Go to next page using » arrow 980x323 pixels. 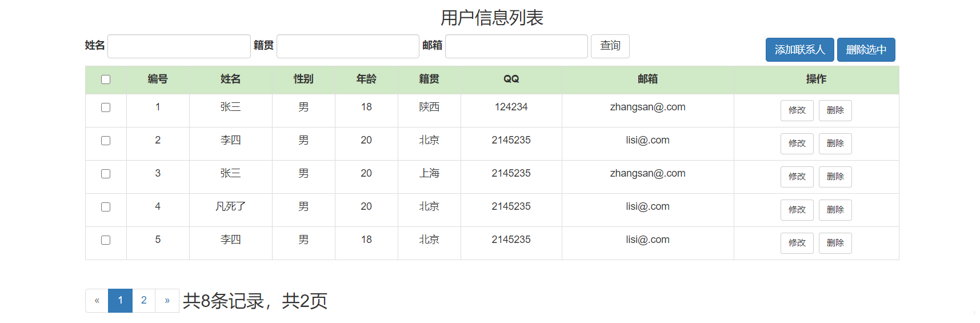(167, 301)
